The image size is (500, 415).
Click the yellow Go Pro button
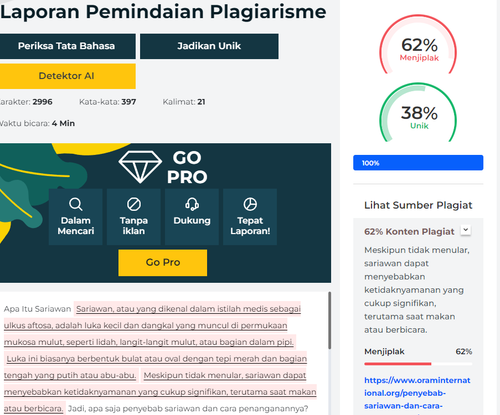tap(163, 262)
